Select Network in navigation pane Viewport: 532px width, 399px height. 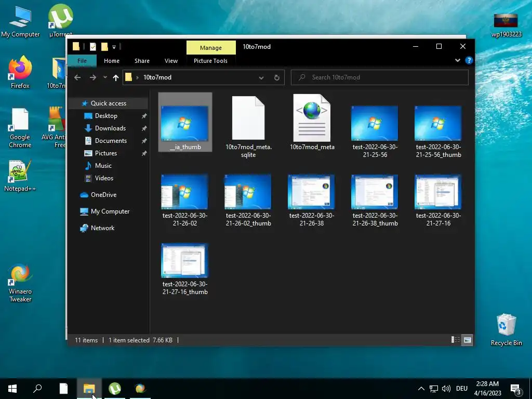pyautogui.click(x=102, y=228)
